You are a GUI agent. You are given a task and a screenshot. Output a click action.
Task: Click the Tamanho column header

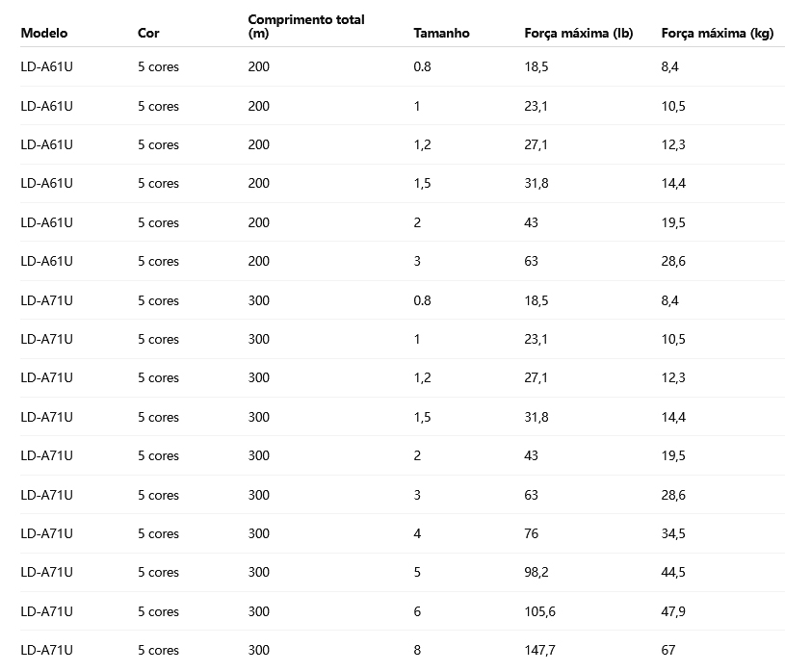[x=441, y=33]
